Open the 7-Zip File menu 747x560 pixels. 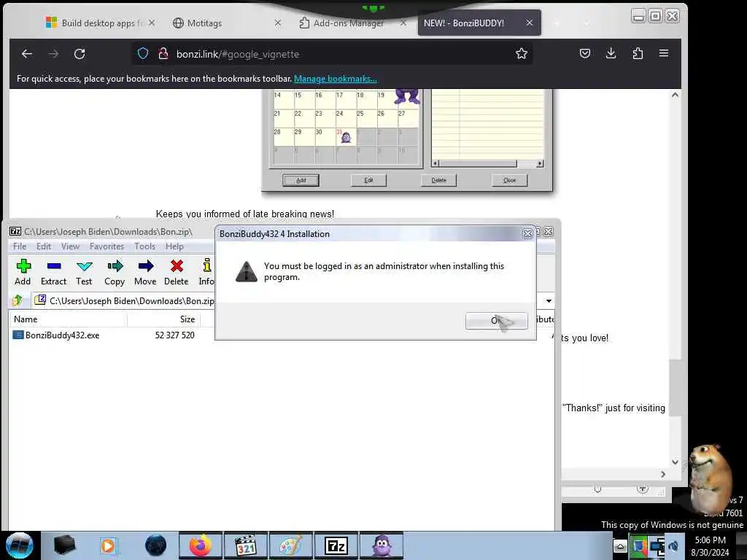(x=20, y=246)
